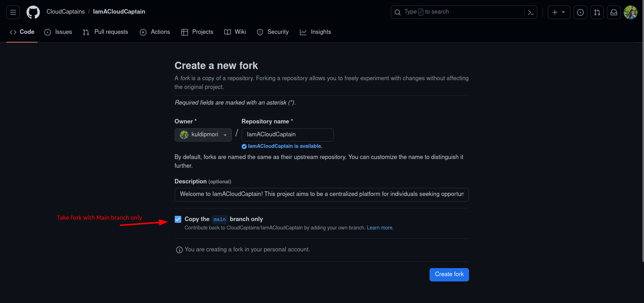The image size is (644, 303).
Task: Open the Security tab
Action: [x=273, y=32]
